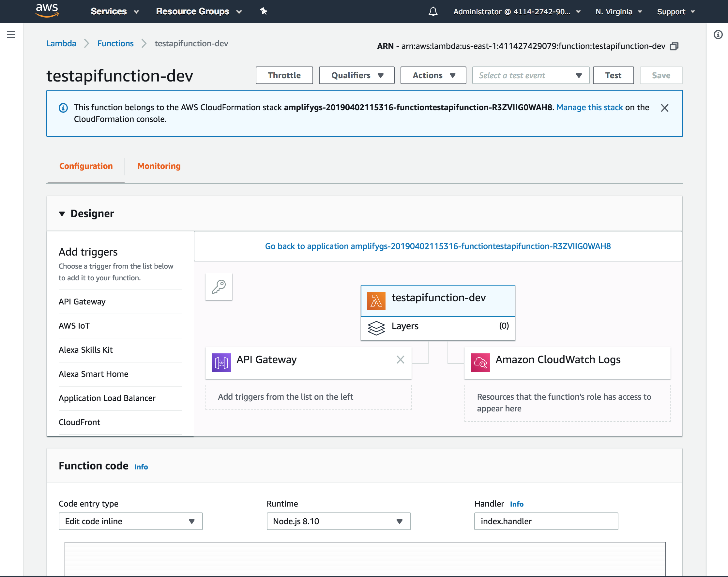Click the Throttle button

tap(284, 75)
